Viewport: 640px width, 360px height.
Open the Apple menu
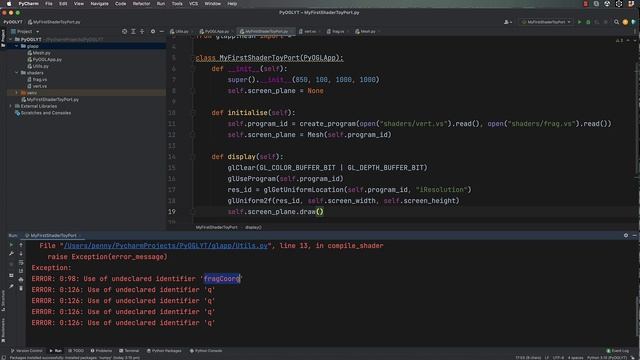tap(9, 4)
